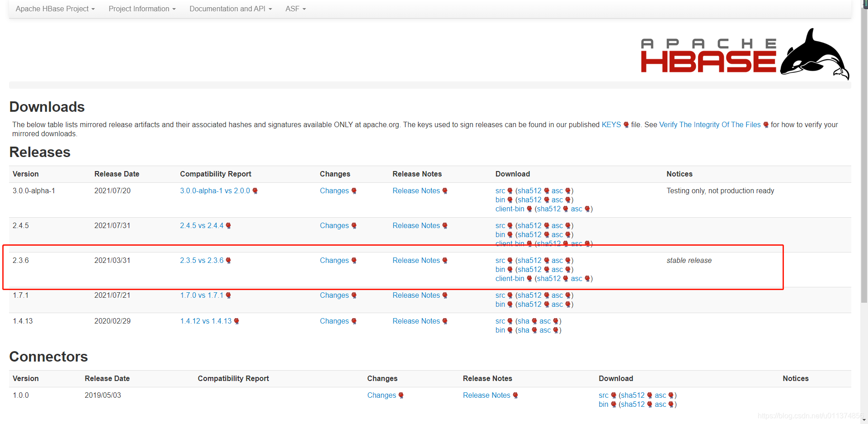Open 1.4.12 vs 1.4.13 compatibility report

[206, 321]
